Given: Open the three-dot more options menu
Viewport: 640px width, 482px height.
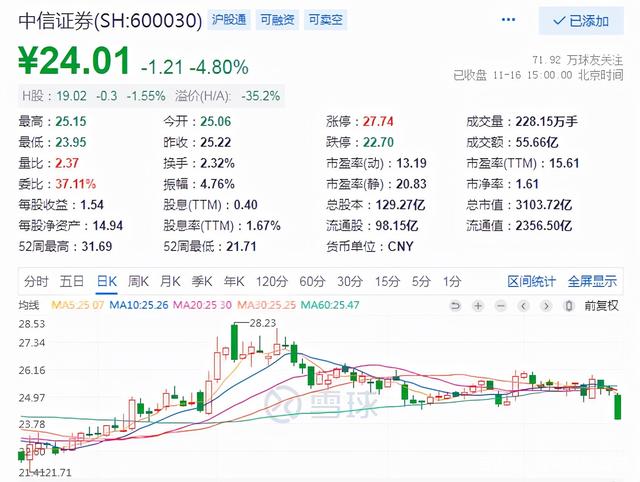Looking at the screenshot, I should (508, 20).
